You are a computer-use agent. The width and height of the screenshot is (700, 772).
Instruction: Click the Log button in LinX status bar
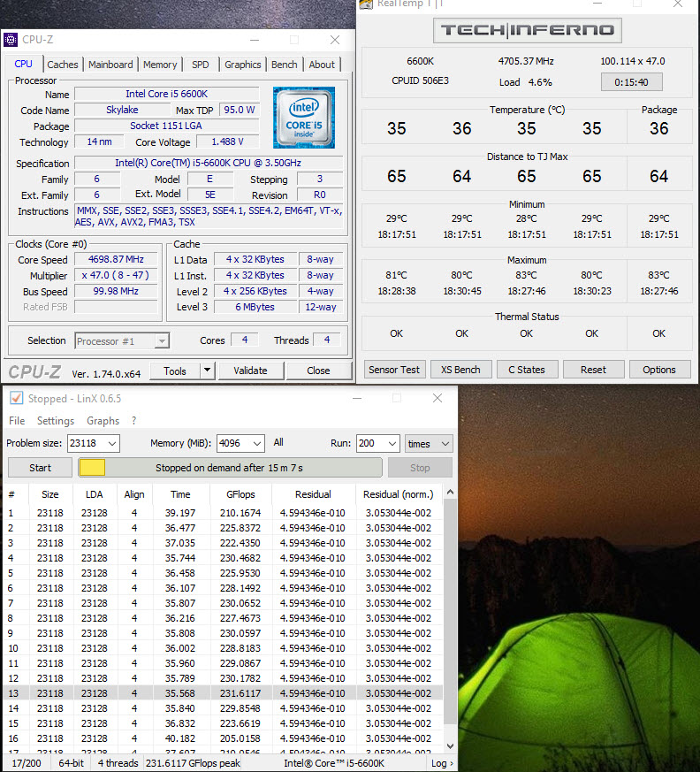(x=442, y=763)
